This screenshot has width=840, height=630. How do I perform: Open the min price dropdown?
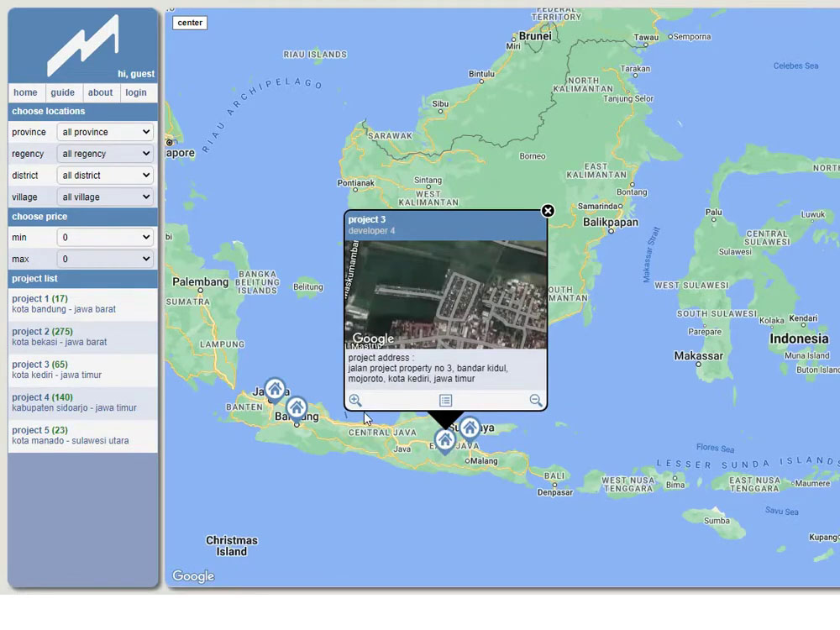point(105,238)
